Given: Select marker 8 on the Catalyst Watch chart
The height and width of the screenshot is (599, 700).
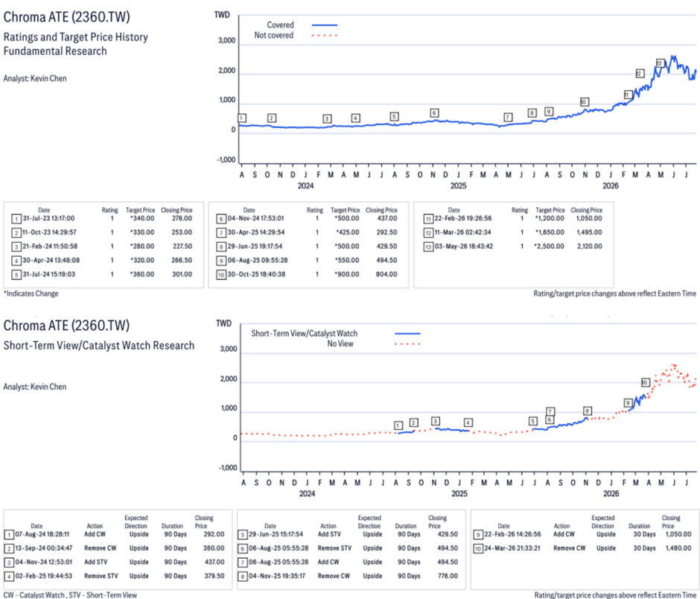Looking at the screenshot, I should (x=588, y=411).
